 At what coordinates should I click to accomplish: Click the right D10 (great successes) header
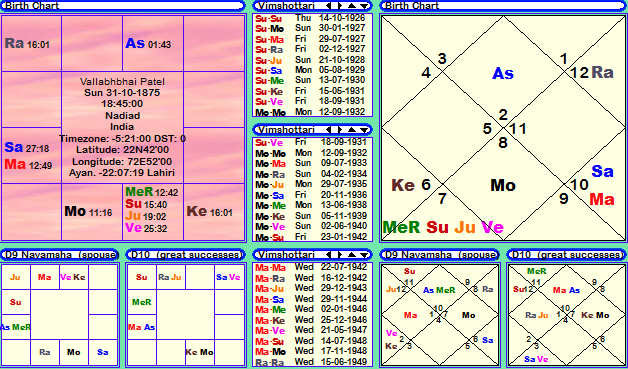[x=567, y=255]
